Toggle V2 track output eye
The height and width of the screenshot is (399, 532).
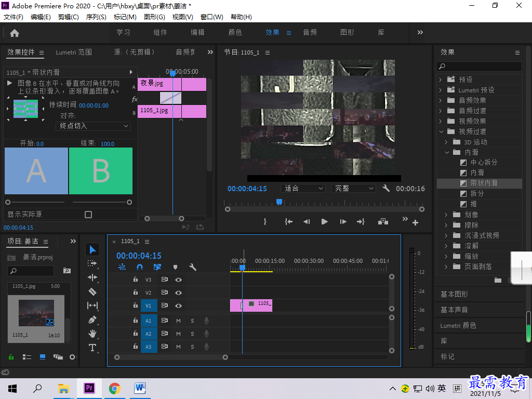[179, 293]
